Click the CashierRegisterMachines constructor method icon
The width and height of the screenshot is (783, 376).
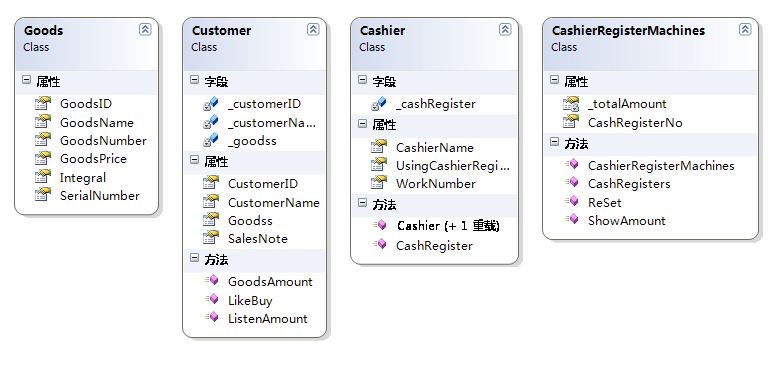pos(571,164)
